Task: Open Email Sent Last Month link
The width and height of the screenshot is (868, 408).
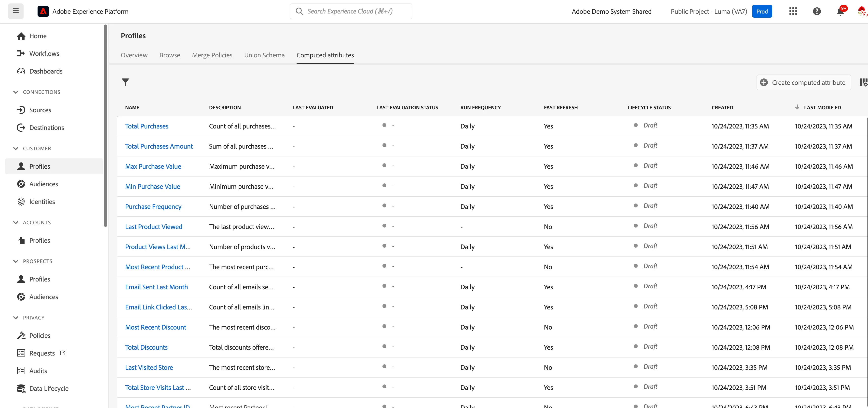Action: [156, 287]
